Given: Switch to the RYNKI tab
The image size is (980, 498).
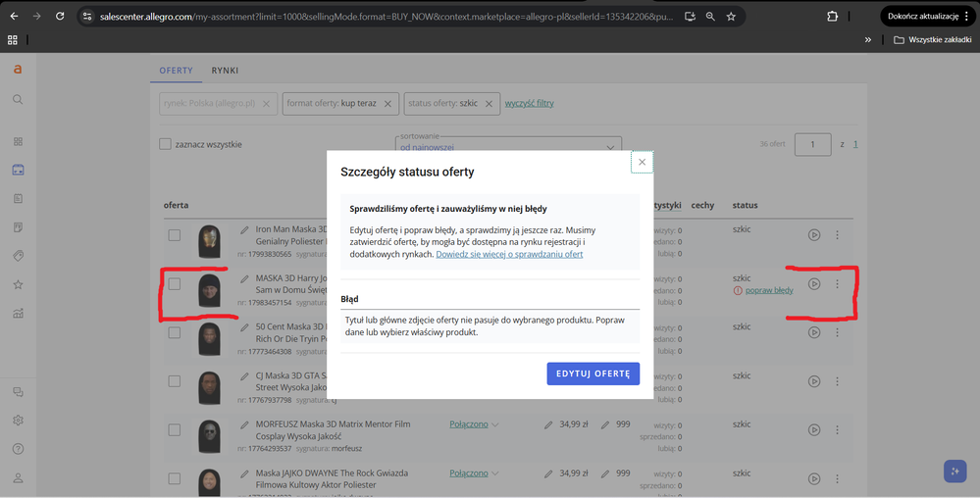Looking at the screenshot, I should click(225, 71).
